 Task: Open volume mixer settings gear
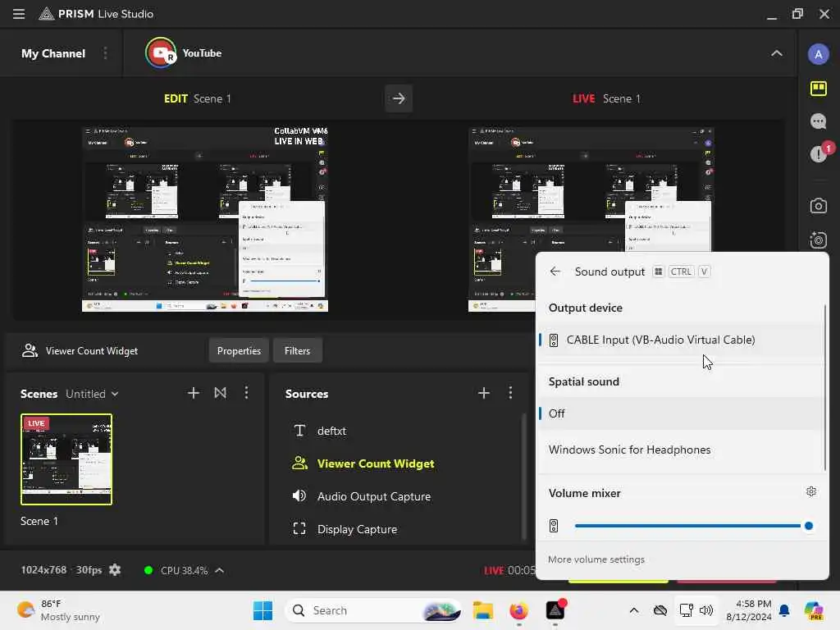(811, 492)
